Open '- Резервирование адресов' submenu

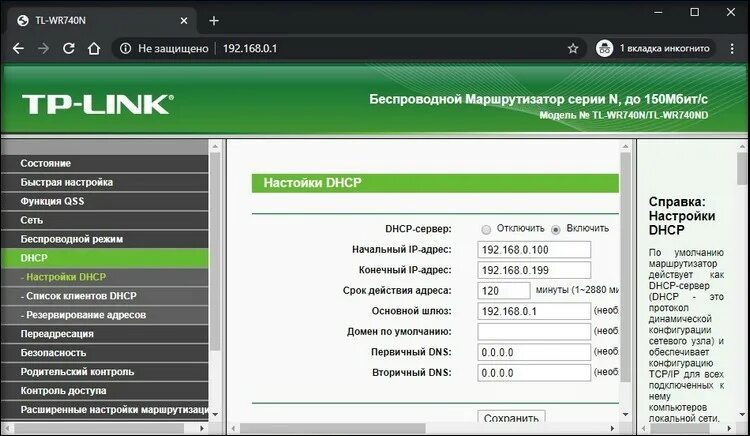tap(105, 315)
